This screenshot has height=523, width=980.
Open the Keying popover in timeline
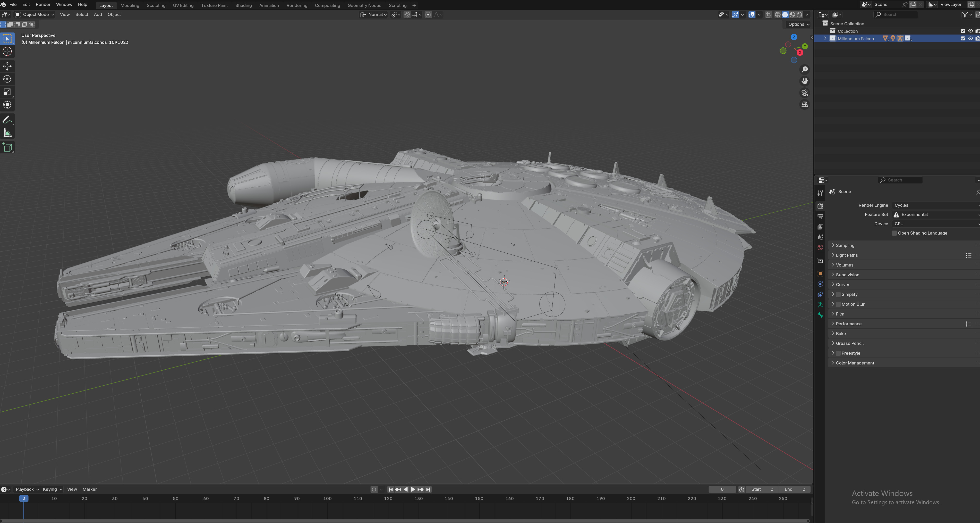click(53, 489)
